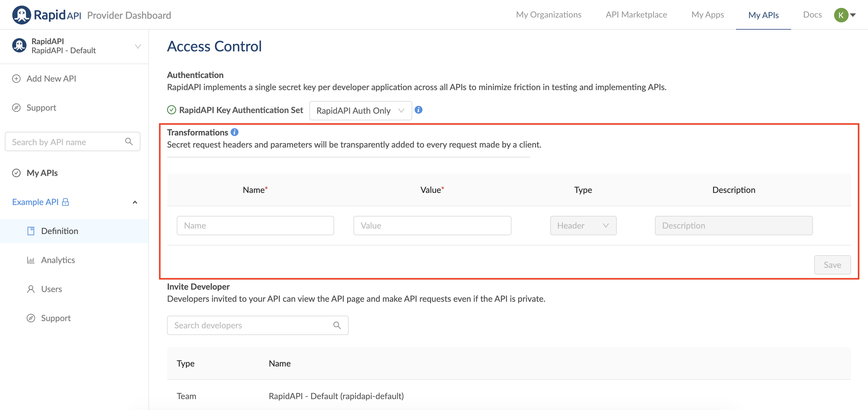Image resolution: width=868 pixels, height=410 pixels.
Task: Open the Header type dropdown
Action: [x=583, y=226]
